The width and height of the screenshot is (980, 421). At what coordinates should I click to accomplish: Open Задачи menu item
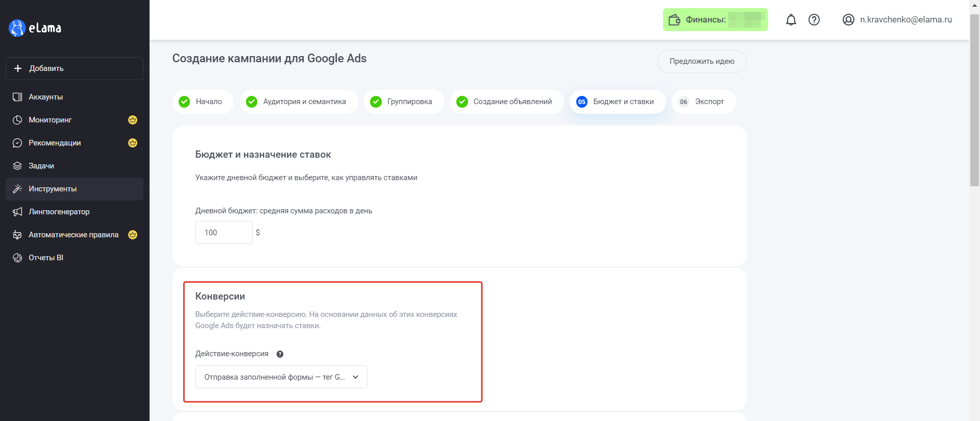coord(75,166)
